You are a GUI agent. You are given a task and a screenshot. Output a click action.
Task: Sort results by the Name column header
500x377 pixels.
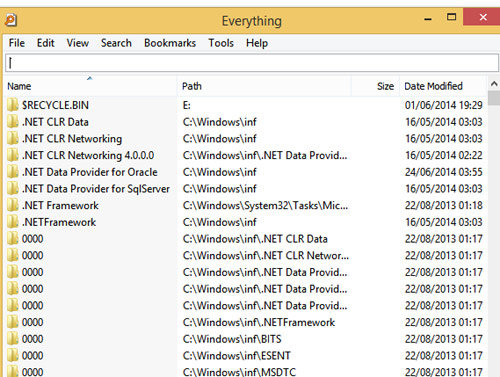coord(90,86)
